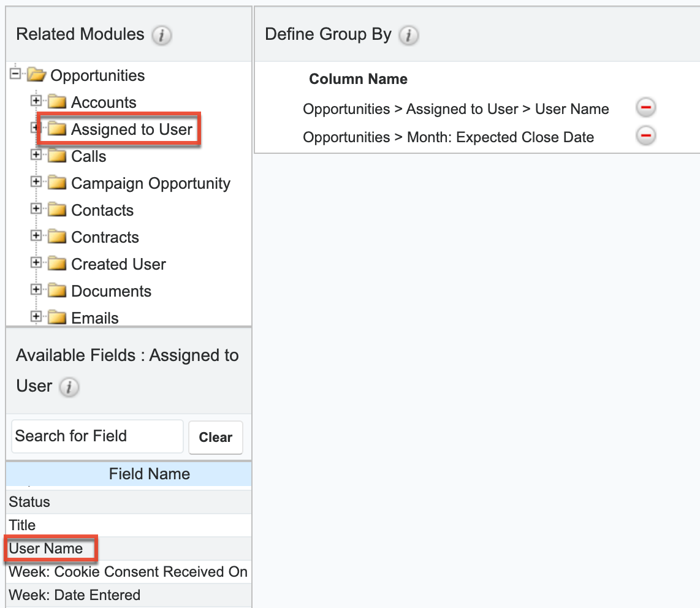
Task: Click the Accounts folder icon
Action: point(57,102)
